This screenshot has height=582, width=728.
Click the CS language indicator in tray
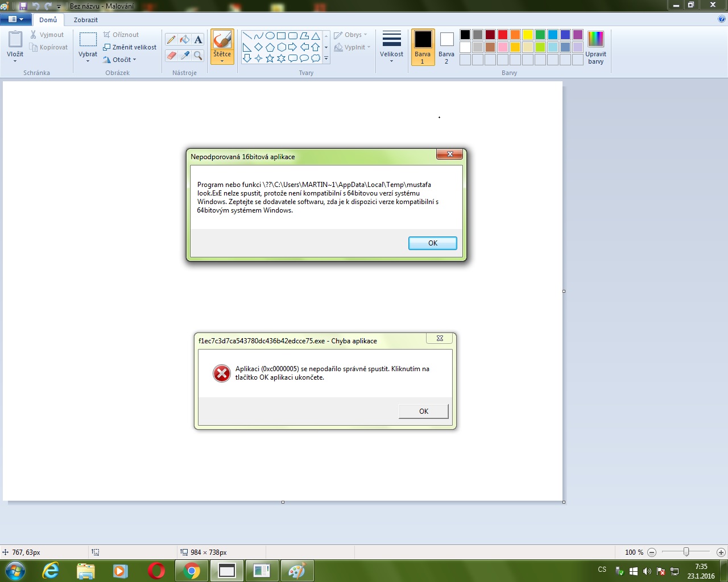pos(602,569)
